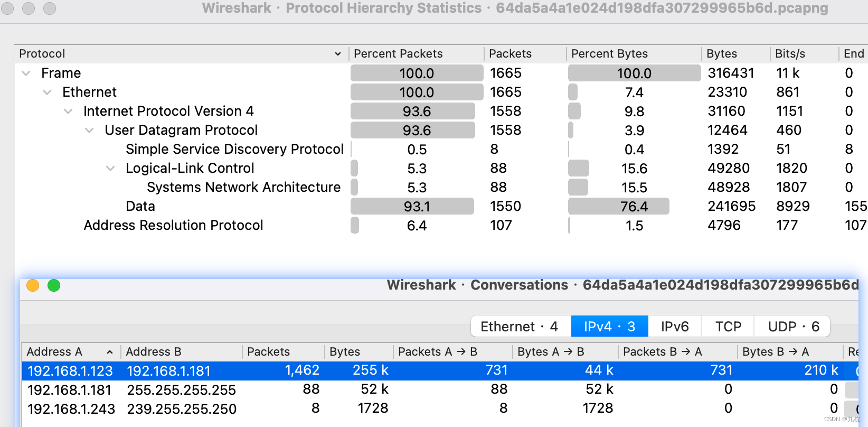
Task: Collapse the Logical-Link Control node
Action: (110, 168)
